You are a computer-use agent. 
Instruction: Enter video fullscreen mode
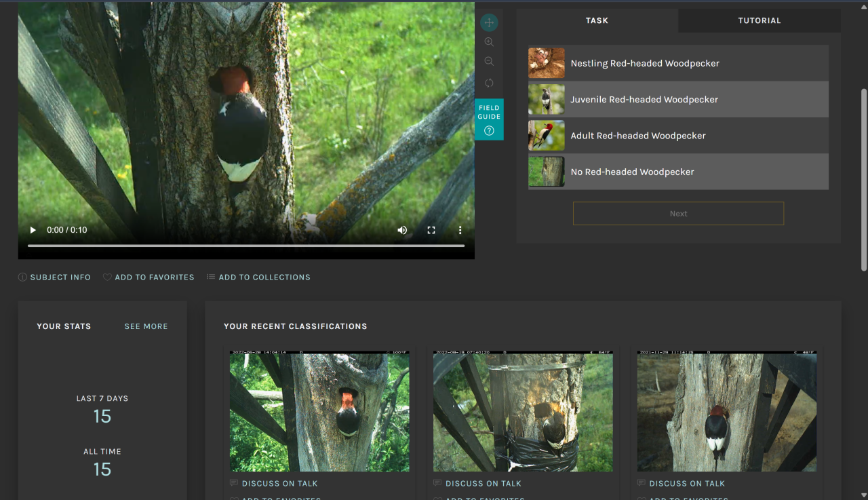pos(431,230)
